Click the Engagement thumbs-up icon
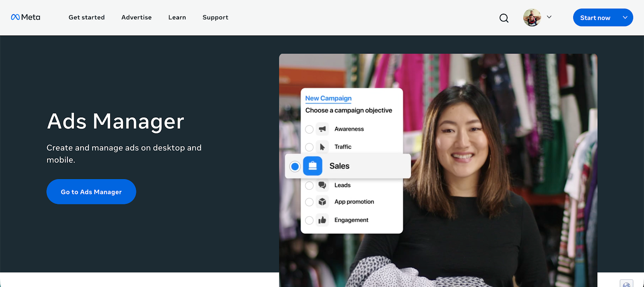This screenshot has width=644, height=287. [x=322, y=220]
